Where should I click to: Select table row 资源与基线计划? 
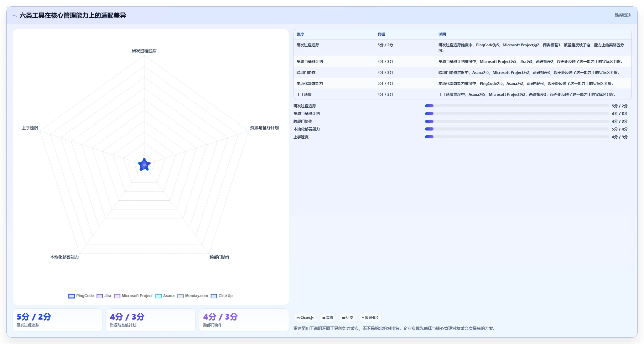click(462, 61)
